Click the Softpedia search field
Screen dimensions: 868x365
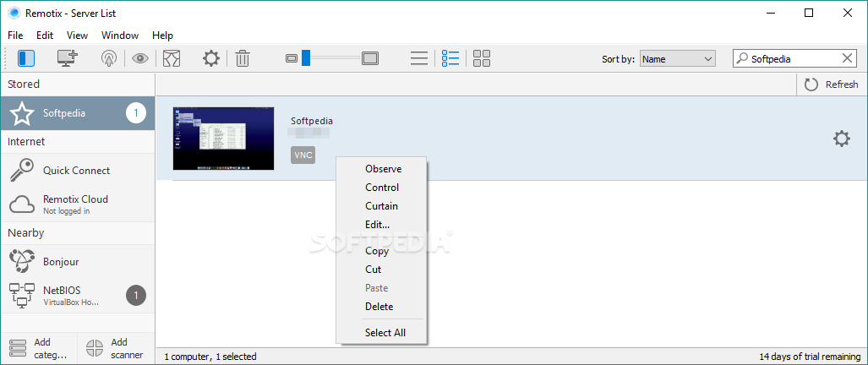795,58
